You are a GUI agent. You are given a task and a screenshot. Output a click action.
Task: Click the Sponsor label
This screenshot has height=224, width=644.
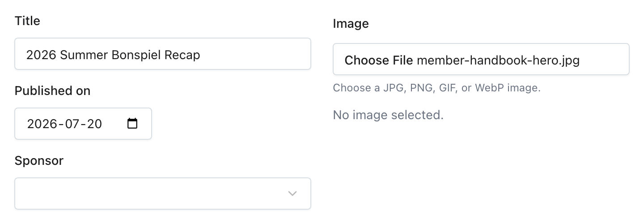click(39, 160)
